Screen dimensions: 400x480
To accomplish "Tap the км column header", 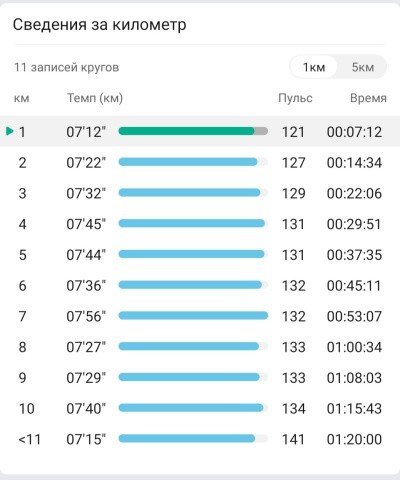I will coord(22,98).
